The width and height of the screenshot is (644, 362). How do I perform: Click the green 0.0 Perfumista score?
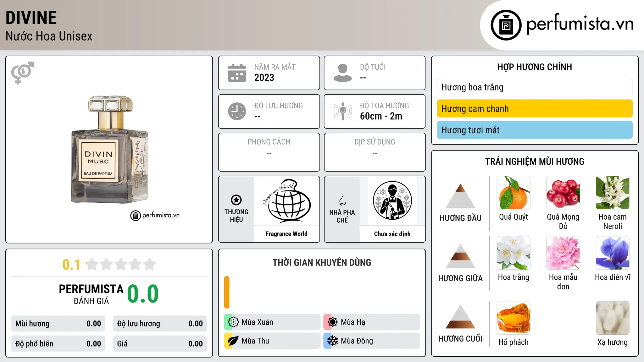tap(143, 294)
